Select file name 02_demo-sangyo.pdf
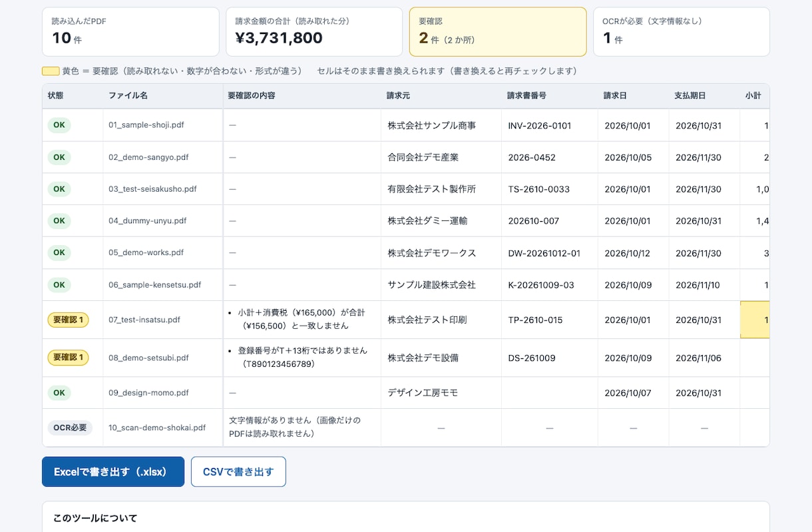The height and width of the screenshot is (532, 812). 148,157
